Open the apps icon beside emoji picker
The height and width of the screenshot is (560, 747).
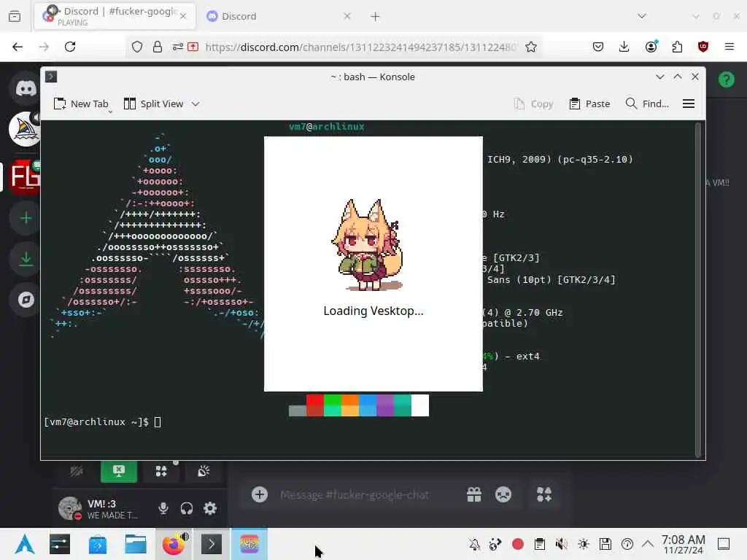pos(544,495)
